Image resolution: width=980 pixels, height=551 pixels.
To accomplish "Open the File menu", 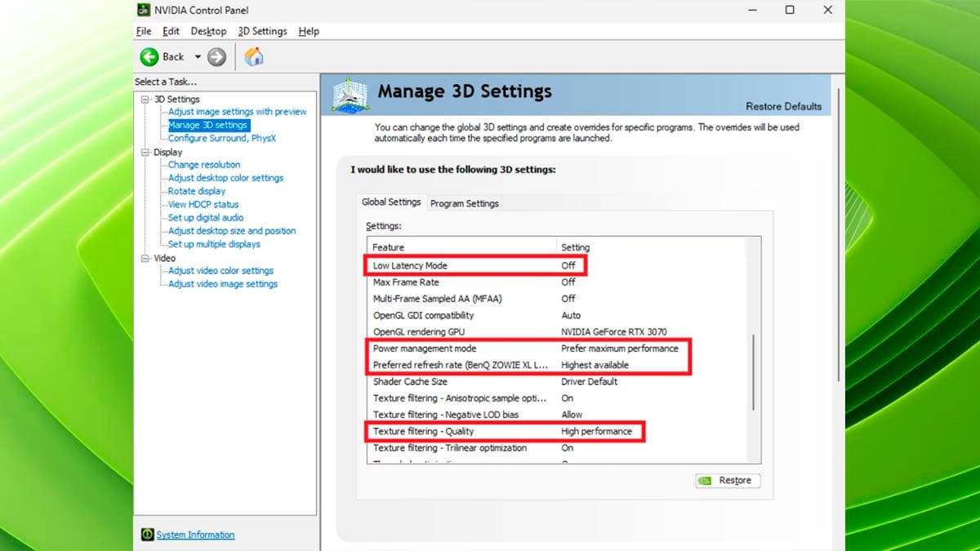I will [x=144, y=31].
